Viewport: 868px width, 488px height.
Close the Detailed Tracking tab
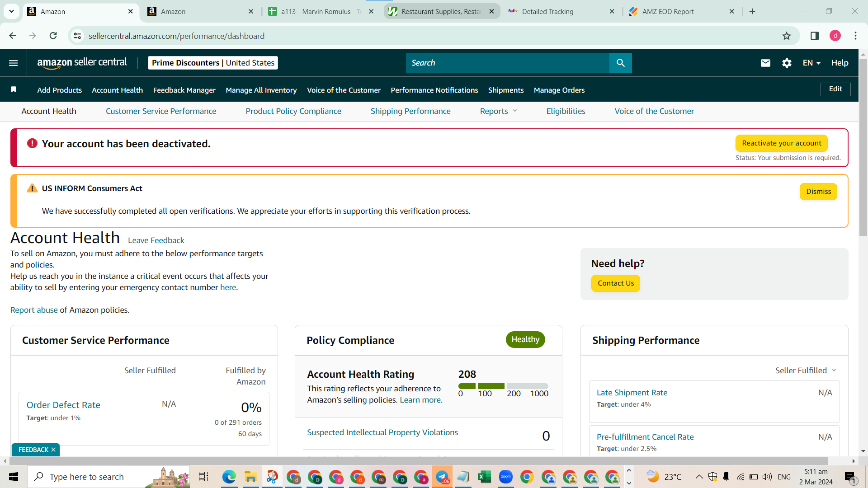pos(612,11)
